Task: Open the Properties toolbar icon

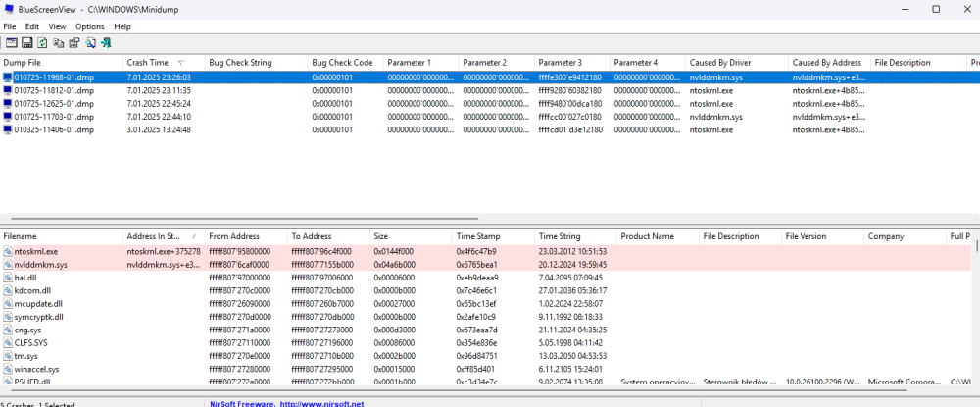Action: 73,43
